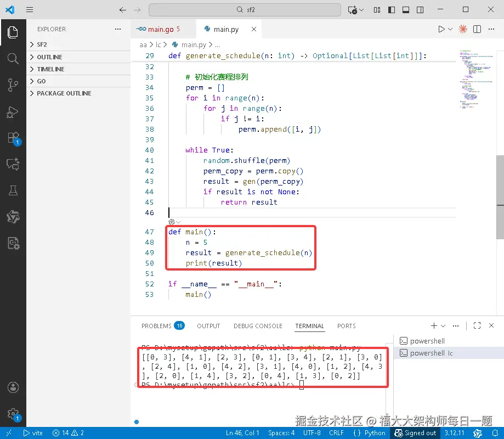Screen dimensions: 504x439
Task: Open the DEBUG CONSOLE tab
Action: (258, 326)
